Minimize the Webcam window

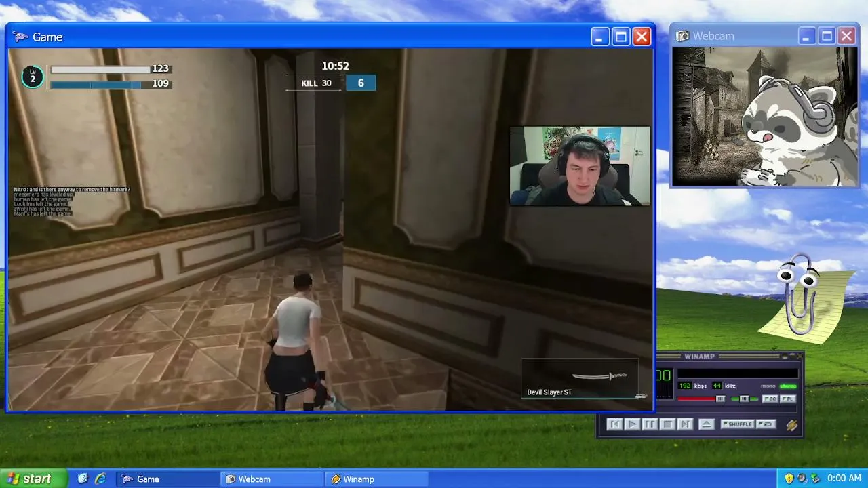pos(806,36)
